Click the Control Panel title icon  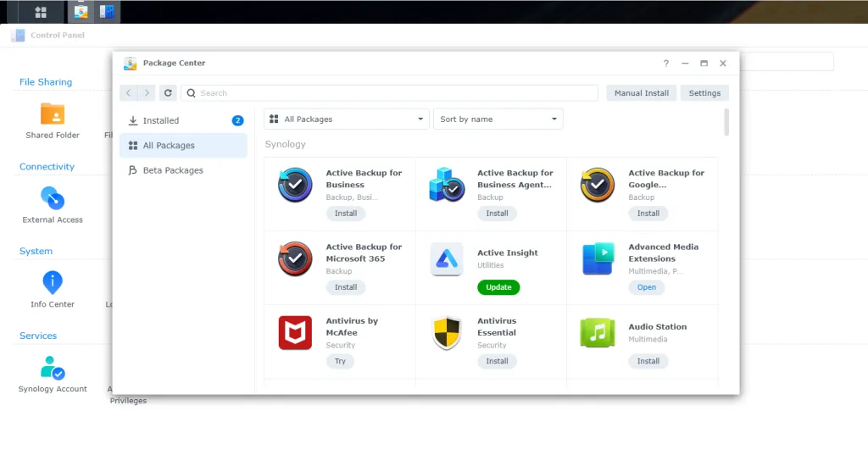(18, 35)
